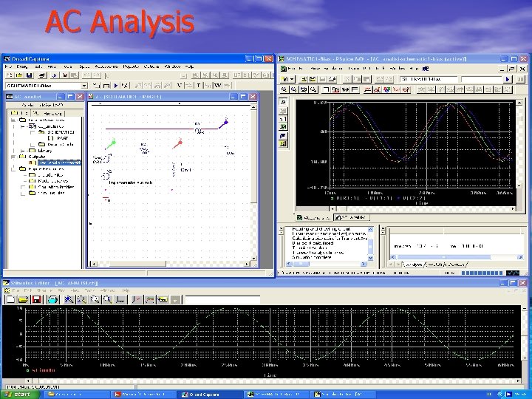Click Zoom Fit icon in PSpice A/D toolbar
This screenshot has width=532, height=399.
pyautogui.click(x=313, y=89)
